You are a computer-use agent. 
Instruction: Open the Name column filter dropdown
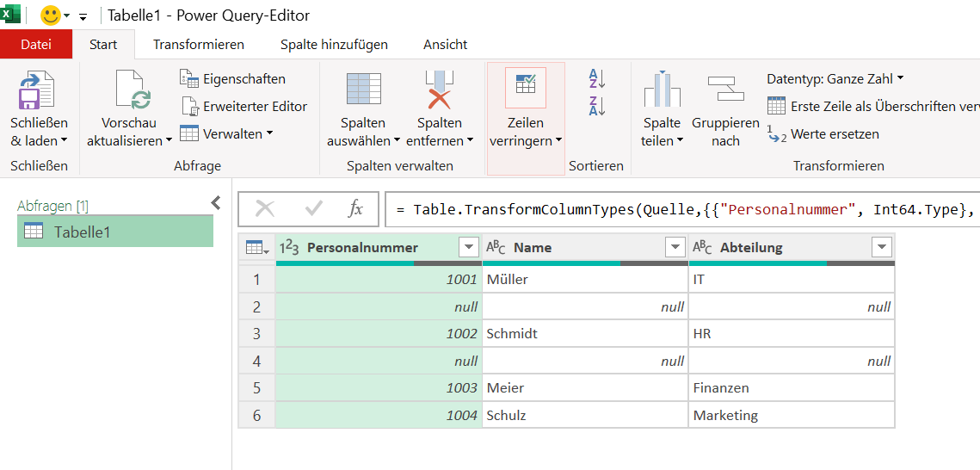(x=675, y=248)
